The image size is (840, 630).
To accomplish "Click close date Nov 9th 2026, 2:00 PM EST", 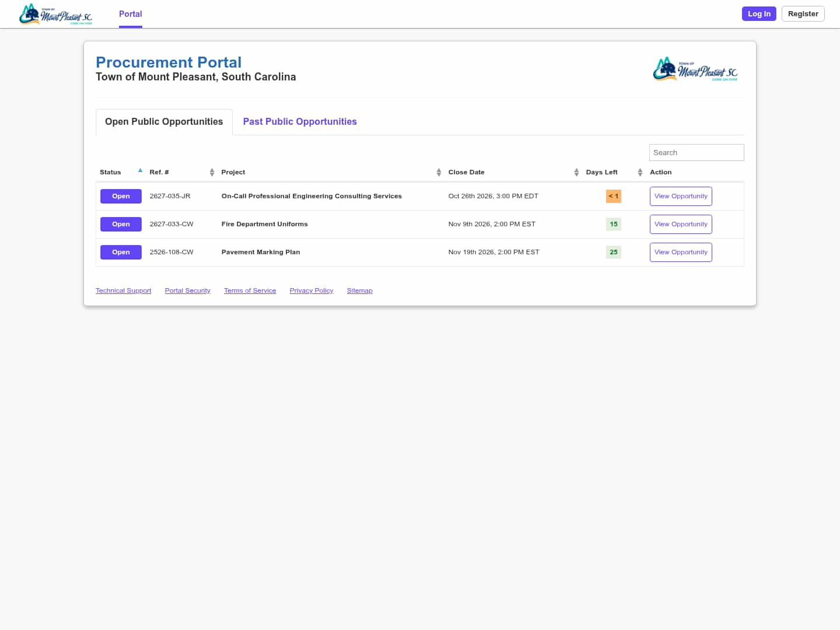I will pyautogui.click(x=492, y=225).
